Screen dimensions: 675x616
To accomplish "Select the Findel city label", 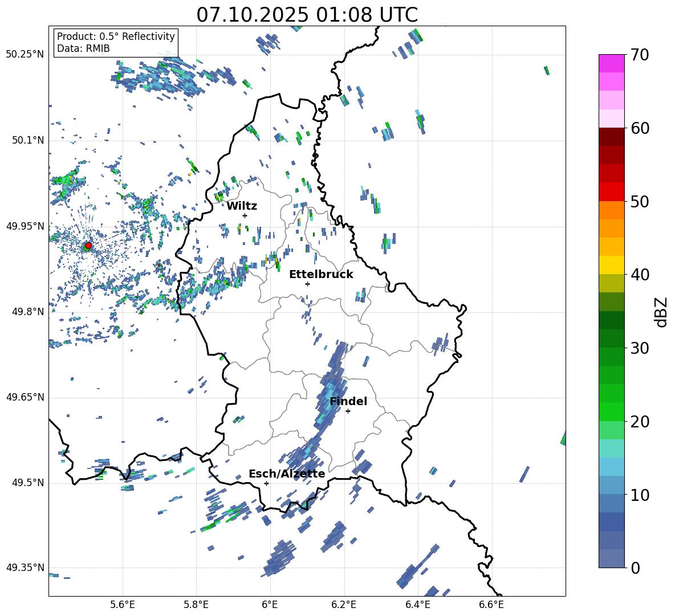I will point(348,401).
